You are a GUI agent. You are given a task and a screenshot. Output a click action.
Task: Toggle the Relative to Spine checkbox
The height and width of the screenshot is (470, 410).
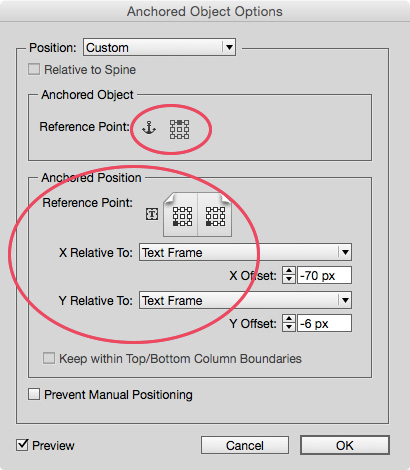(34, 69)
